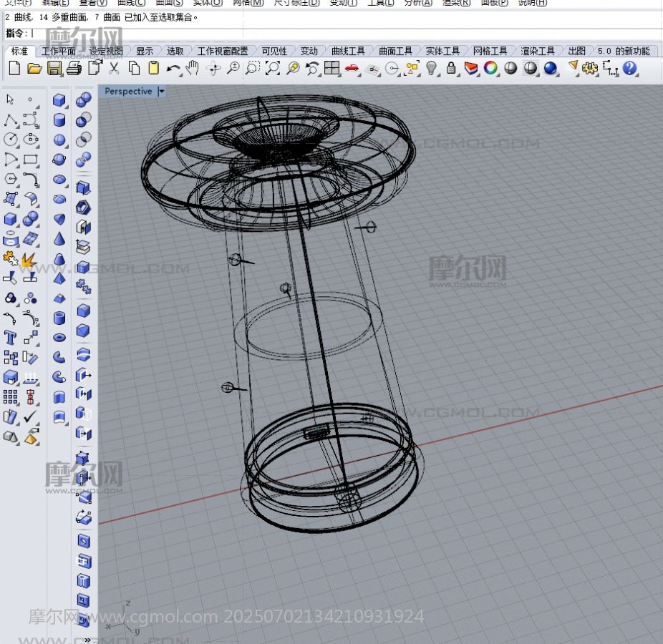This screenshot has width=663, height=644.
Task: Choose the Zoom Window dashed-rectangle magnifier
Action: tap(253, 68)
